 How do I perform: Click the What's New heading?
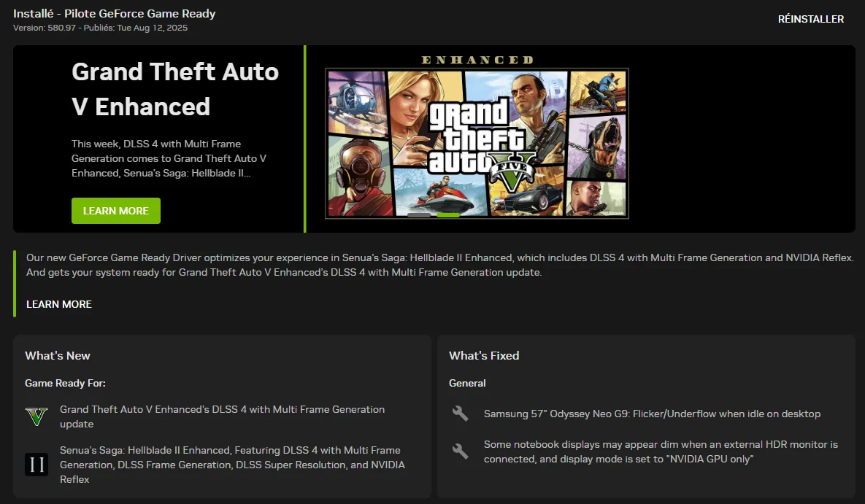(x=58, y=356)
